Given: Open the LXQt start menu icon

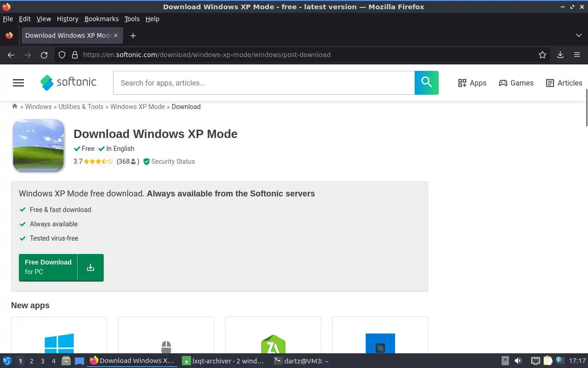Looking at the screenshot, I should (7, 361).
